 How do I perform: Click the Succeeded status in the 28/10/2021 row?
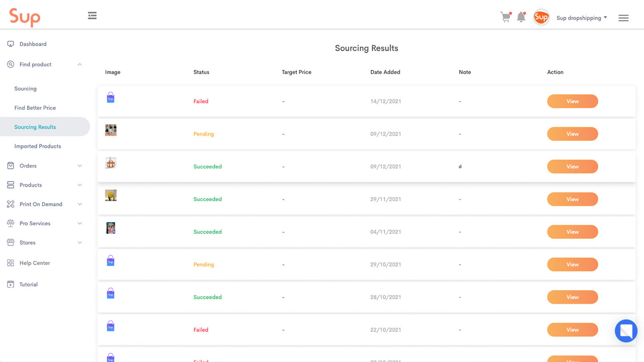tap(207, 298)
